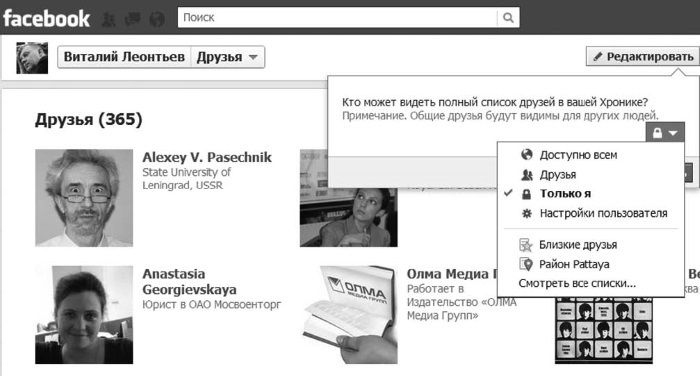Click the people icon beside Друзья option
The height and width of the screenshot is (376, 700).
click(x=527, y=175)
